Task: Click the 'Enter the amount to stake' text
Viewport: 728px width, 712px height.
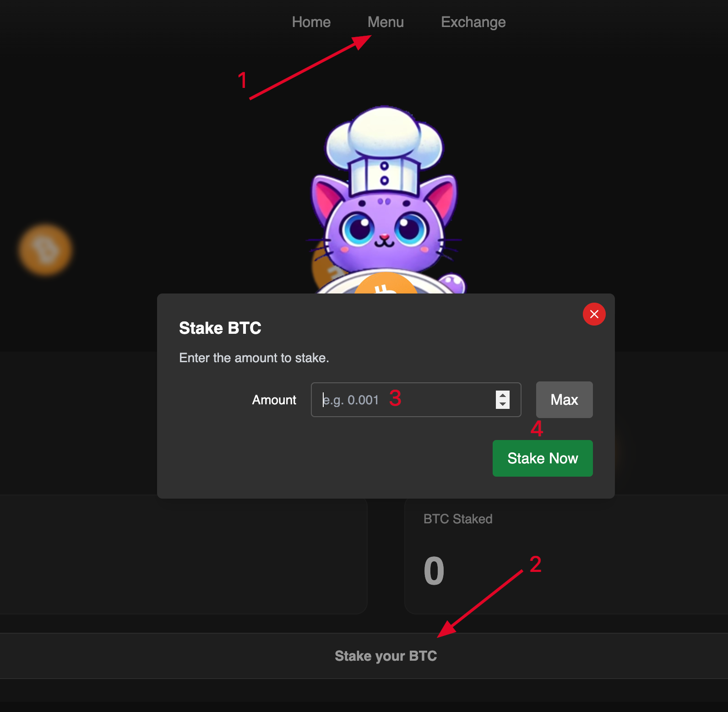Action: (x=254, y=358)
